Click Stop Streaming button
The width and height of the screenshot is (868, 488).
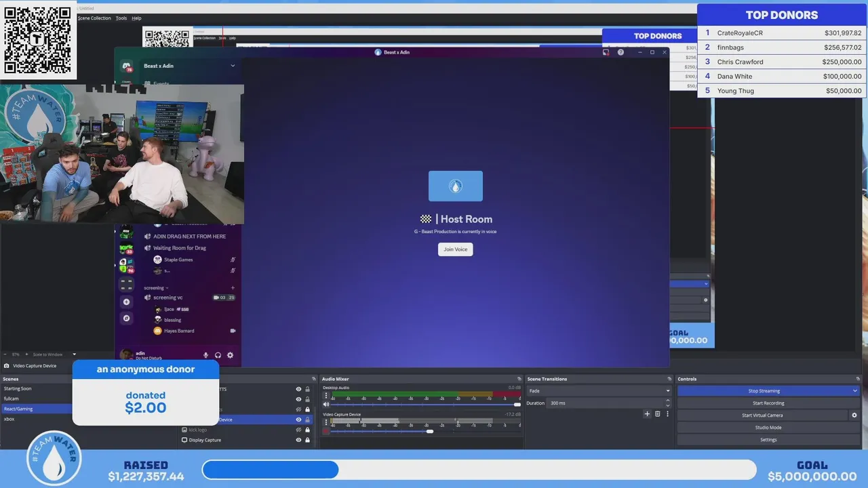764,391
